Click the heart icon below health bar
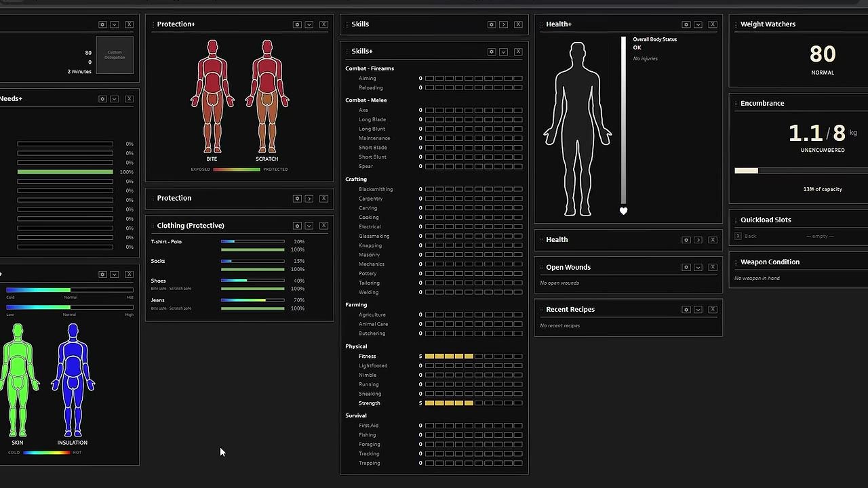 (x=623, y=211)
